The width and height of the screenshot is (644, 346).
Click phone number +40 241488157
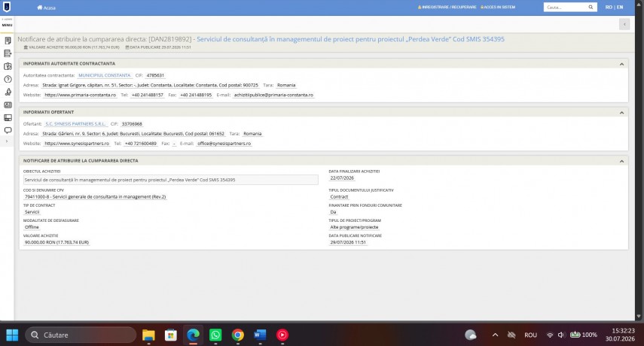(x=148, y=95)
